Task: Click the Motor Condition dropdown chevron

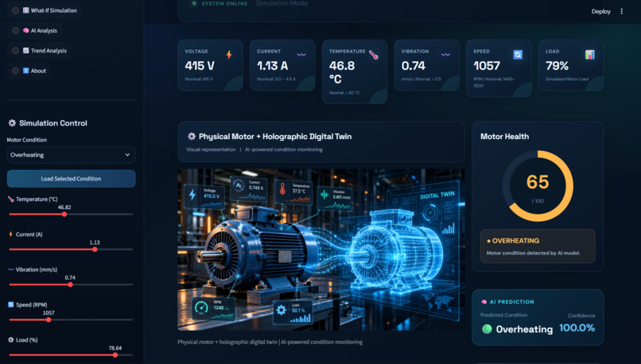Action: click(127, 155)
